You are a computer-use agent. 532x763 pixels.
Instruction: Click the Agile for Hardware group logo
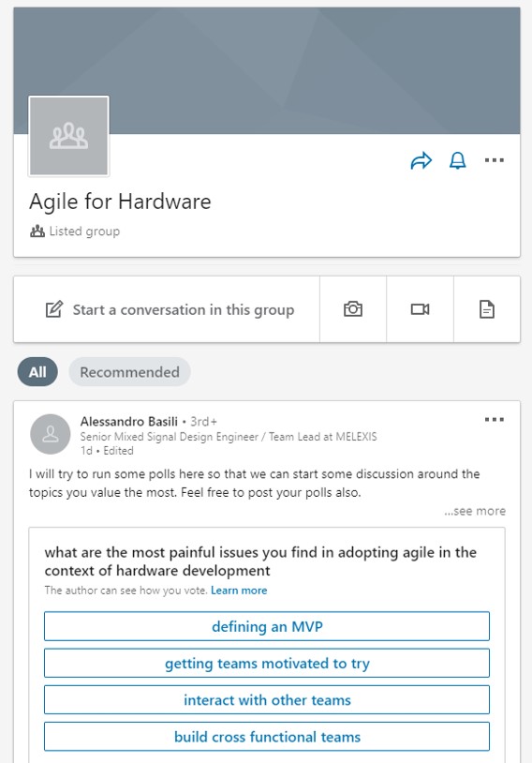click(68, 136)
